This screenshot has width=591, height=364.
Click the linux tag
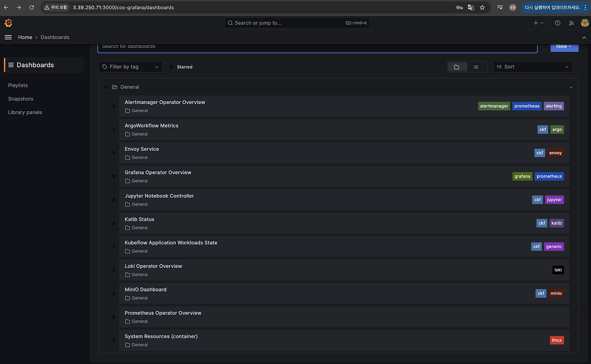[x=557, y=340]
